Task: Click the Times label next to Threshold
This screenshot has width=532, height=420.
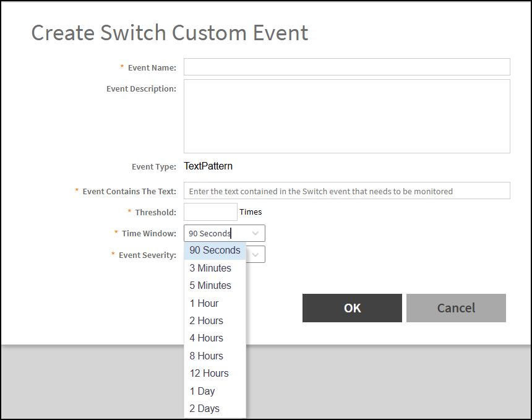Action: (x=251, y=212)
